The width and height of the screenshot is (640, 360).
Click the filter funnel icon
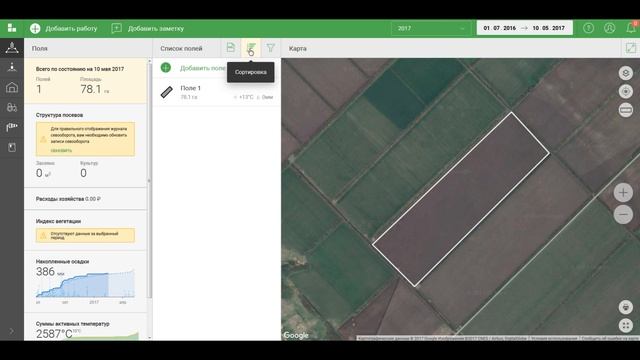(271, 48)
